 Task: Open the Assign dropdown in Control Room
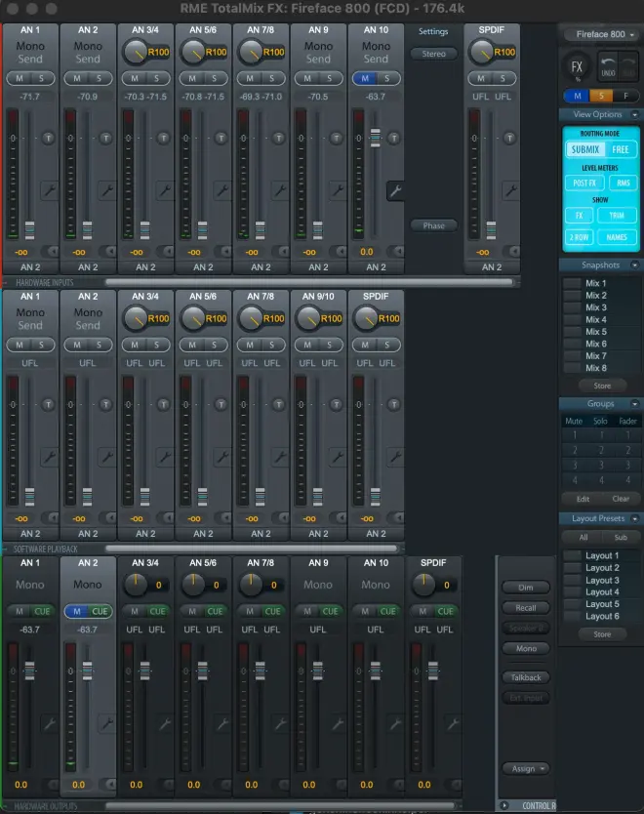tap(526, 768)
